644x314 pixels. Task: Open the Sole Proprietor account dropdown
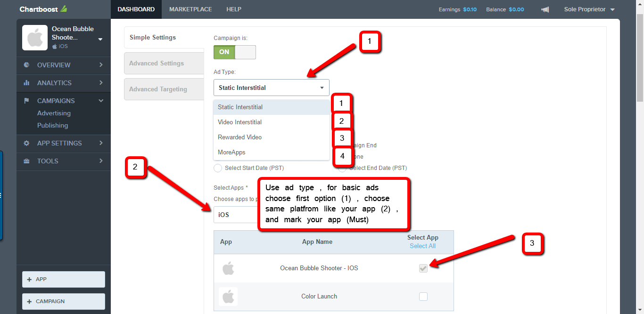pos(589,9)
